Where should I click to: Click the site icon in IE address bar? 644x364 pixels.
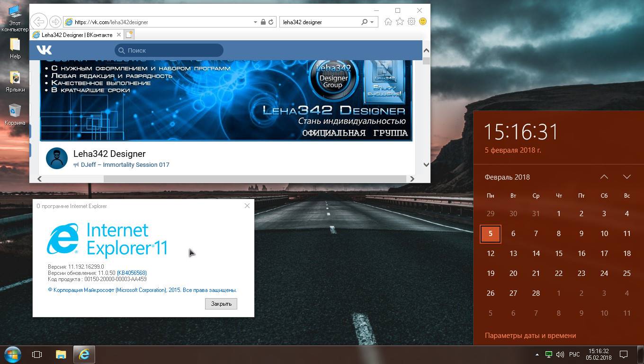[69, 22]
